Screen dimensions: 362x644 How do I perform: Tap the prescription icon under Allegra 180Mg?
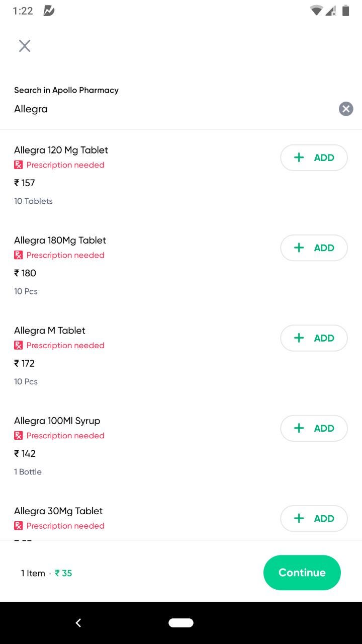19,255
